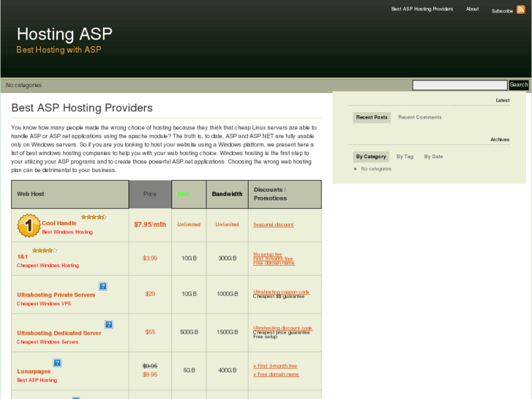The height and width of the screenshot is (399, 532).
Task: Switch to Recent Comments tab
Action: coord(420,117)
